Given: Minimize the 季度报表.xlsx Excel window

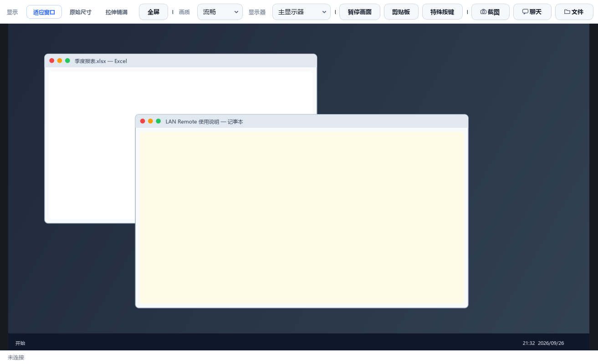Looking at the screenshot, I should tap(60, 61).
